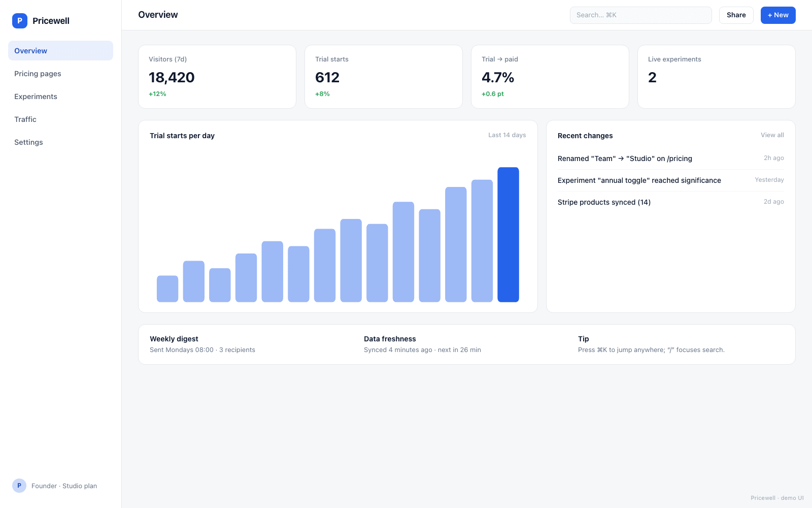Navigate to Experiments
This screenshot has height=508, width=812.
click(60, 97)
